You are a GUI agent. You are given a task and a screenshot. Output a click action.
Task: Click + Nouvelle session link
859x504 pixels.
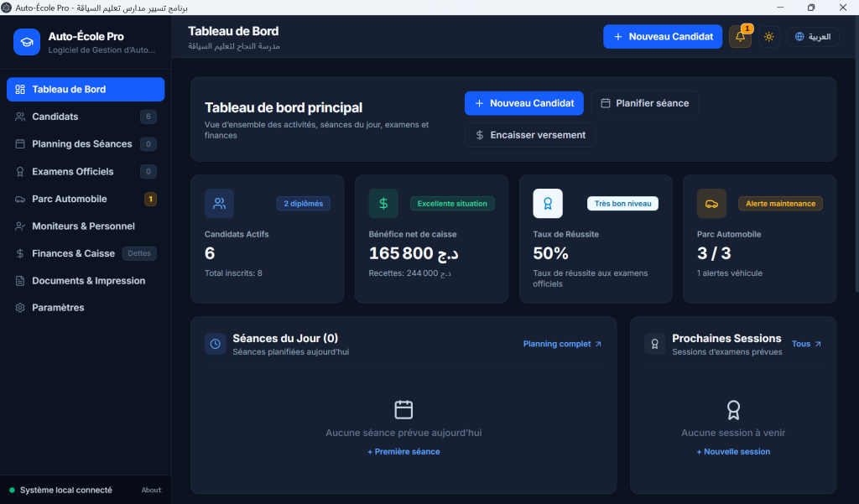[733, 451]
